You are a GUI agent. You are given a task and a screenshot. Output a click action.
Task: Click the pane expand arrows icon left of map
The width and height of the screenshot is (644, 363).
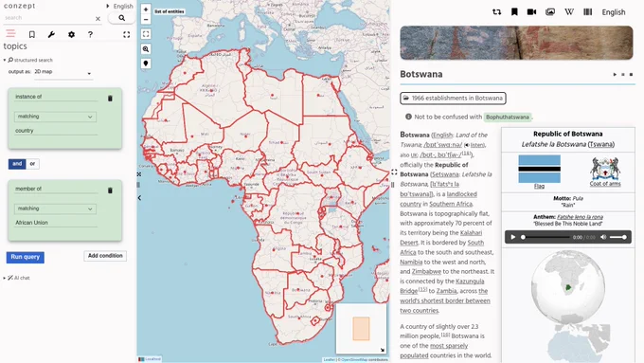[x=139, y=174]
